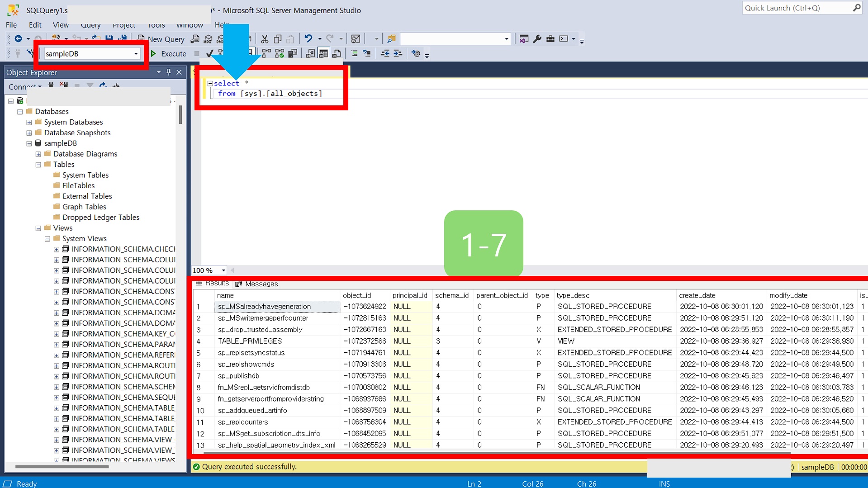Select the TABLE_PRIVILEGES name cell
The width and height of the screenshot is (868, 488).
tap(277, 341)
